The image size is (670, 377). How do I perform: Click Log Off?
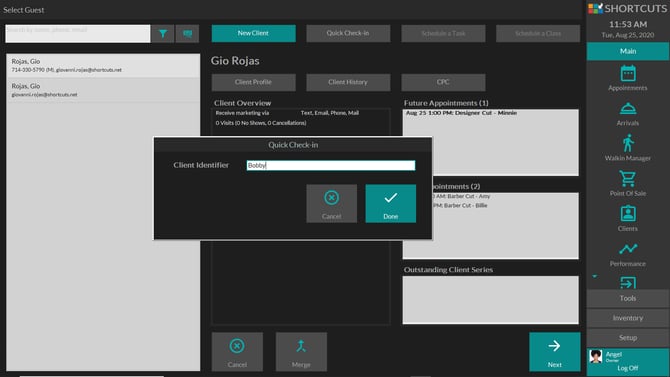[x=627, y=368]
